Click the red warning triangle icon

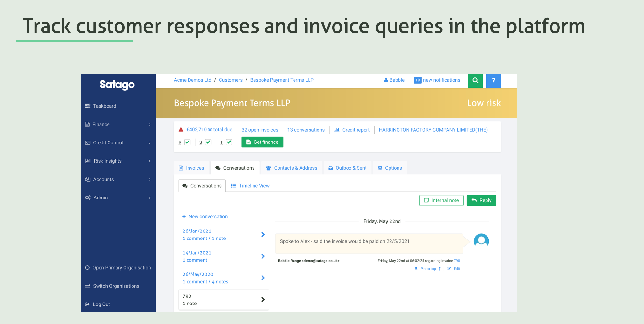coord(181,130)
